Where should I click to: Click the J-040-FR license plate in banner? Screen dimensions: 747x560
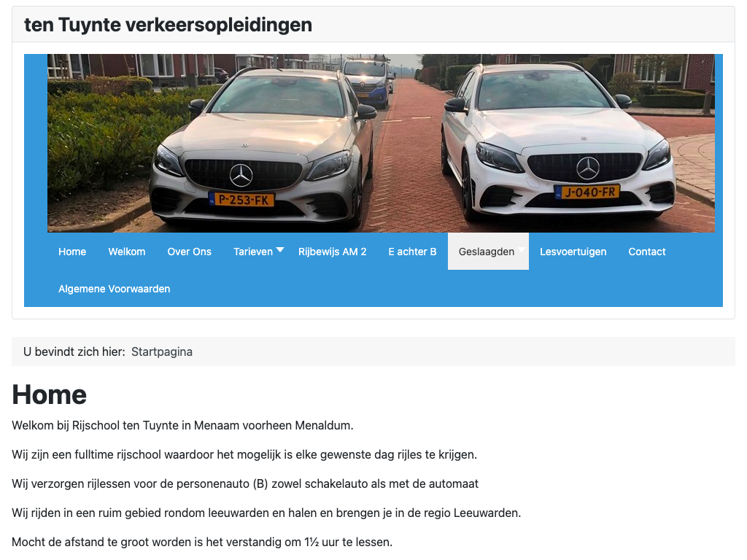587,192
